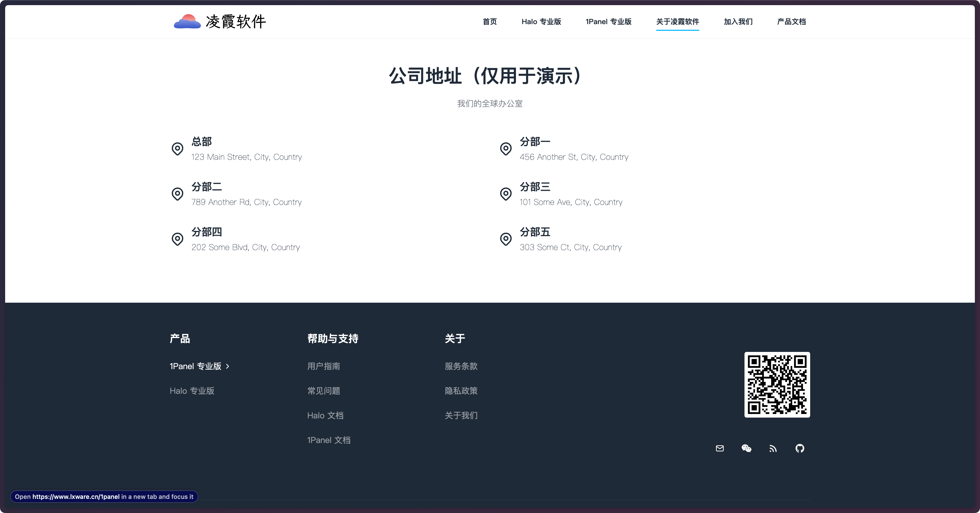Open 产品文档 from the top menu

click(791, 22)
